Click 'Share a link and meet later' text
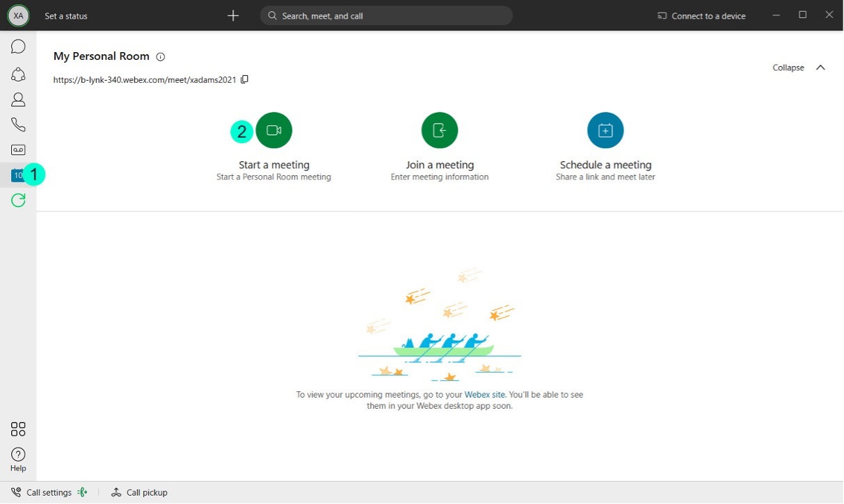 605,177
